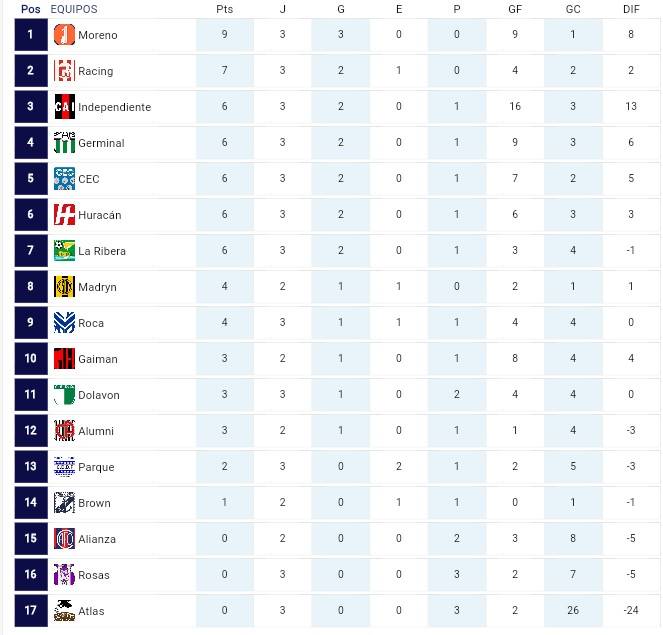Click the Roca blue crest icon

(x=64, y=323)
